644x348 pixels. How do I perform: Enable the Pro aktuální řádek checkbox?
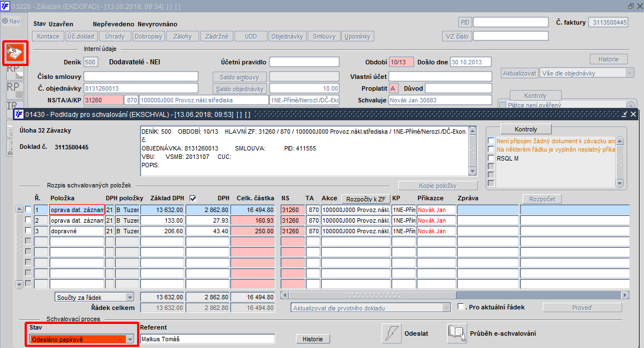461,307
